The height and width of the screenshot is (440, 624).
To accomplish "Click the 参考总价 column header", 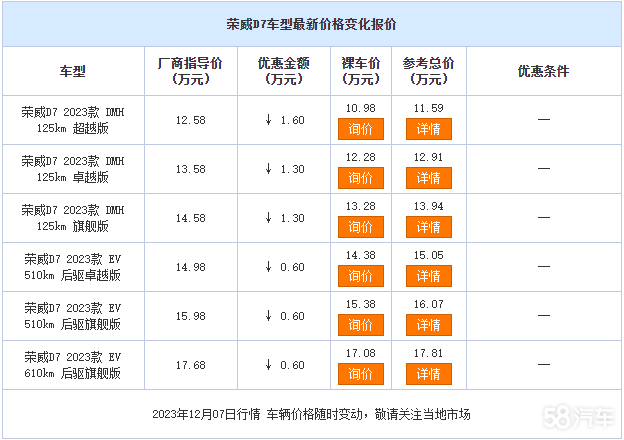I will tap(429, 71).
